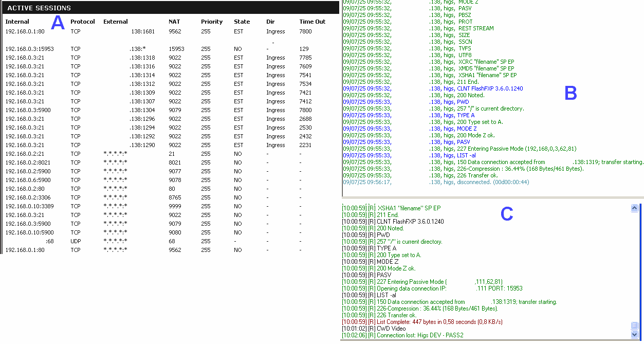Select external address .138:1314 cell
Screen dimensions: 644x344
coord(142,75)
